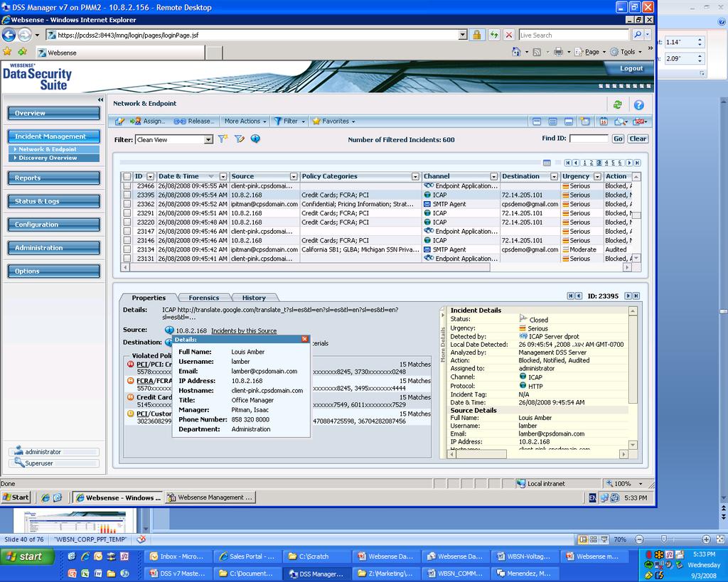This screenshot has height=582, width=728.
Task: Click the Find ID input field
Action: pos(588,139)
